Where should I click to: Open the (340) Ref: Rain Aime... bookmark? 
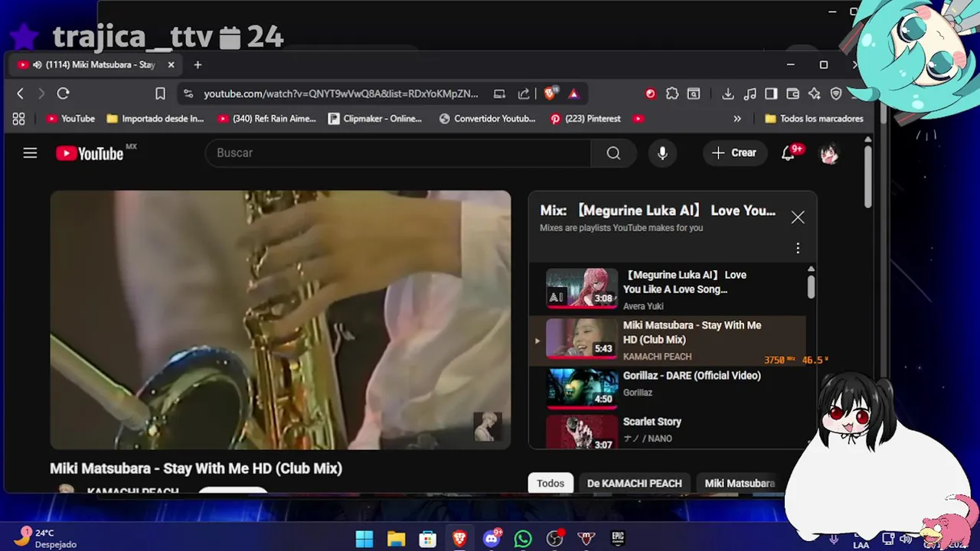pyautogui.click(x=266, y=119)
